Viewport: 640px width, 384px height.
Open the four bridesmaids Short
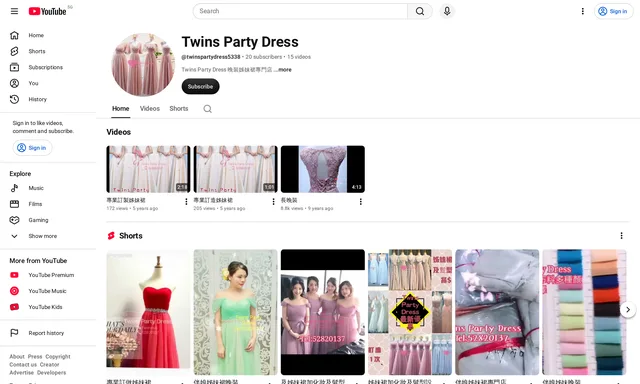[x=323, y=312]
